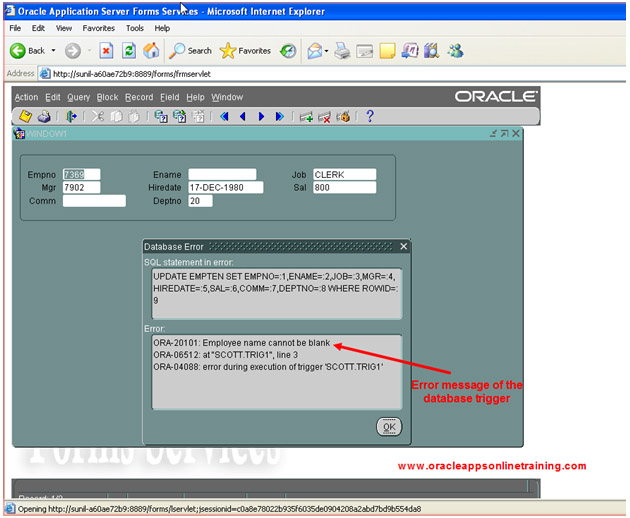
Task: Click the yellow note Discuss icon
Action: pyautogui.click(x=387, y=51)
